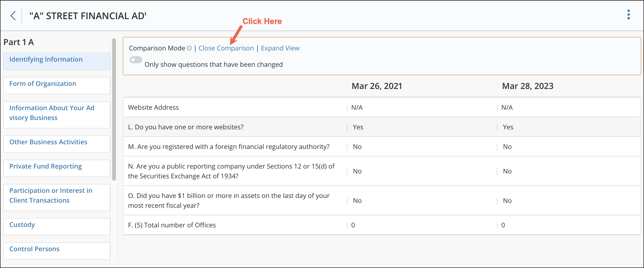Click the Mar 28, 2023 column header

click(527, 86)
